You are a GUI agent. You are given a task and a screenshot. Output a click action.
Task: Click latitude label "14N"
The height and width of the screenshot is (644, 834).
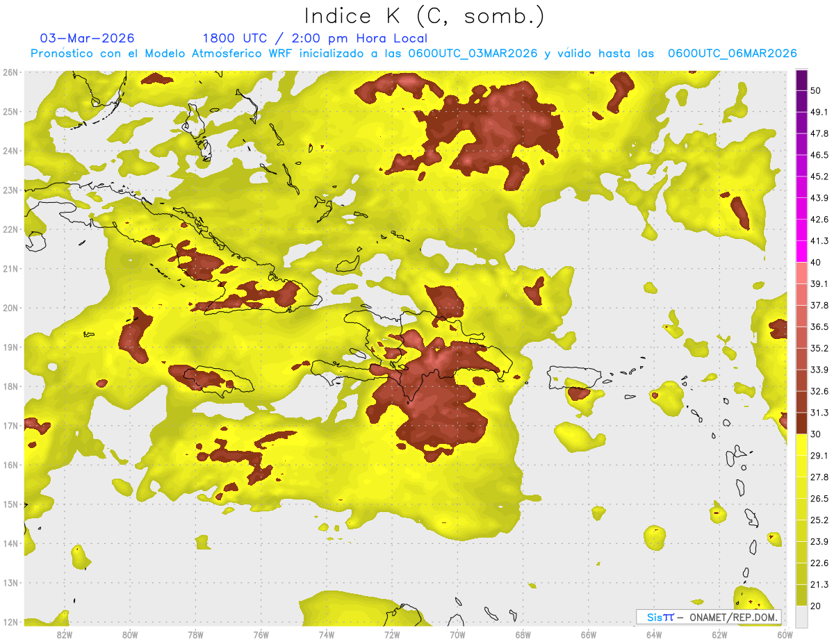(x=10, y=543)
